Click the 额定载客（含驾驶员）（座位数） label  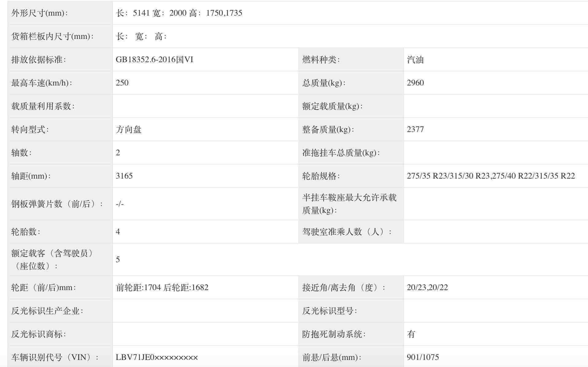tap(52, 259)
